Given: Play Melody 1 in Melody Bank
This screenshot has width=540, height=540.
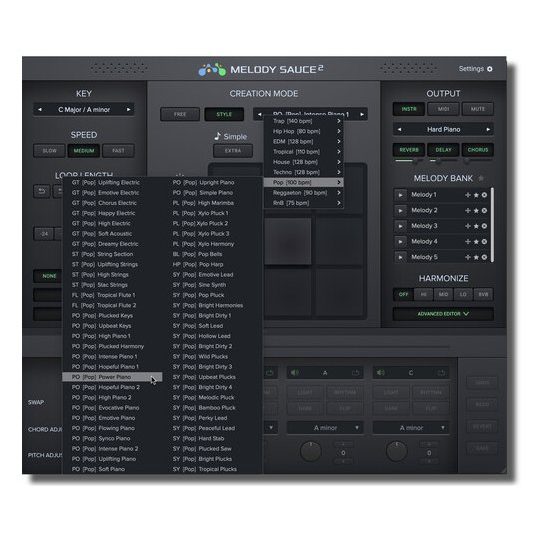Looking at the screenshot, I should [x=400, y=195].
